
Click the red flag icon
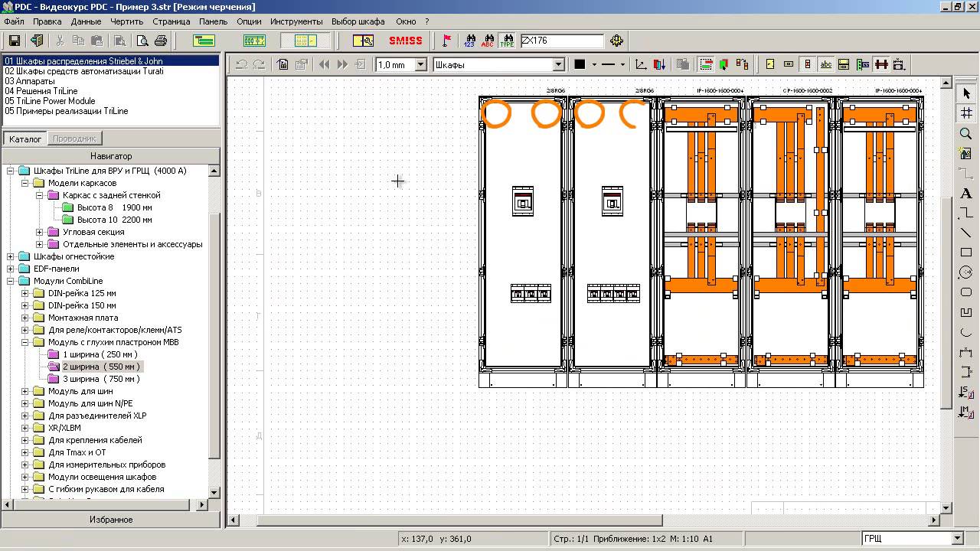click(x=446, y=41)
